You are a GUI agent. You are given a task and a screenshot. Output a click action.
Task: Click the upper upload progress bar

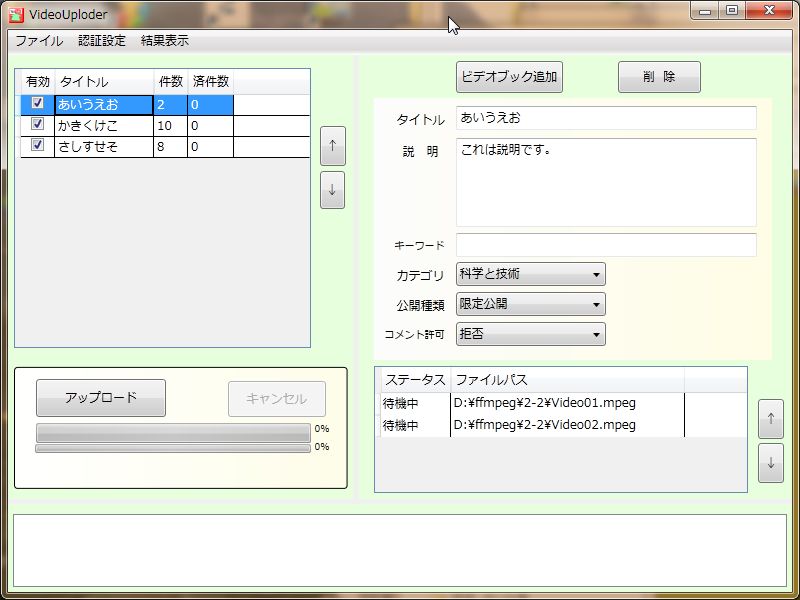(x=173, y=431)
